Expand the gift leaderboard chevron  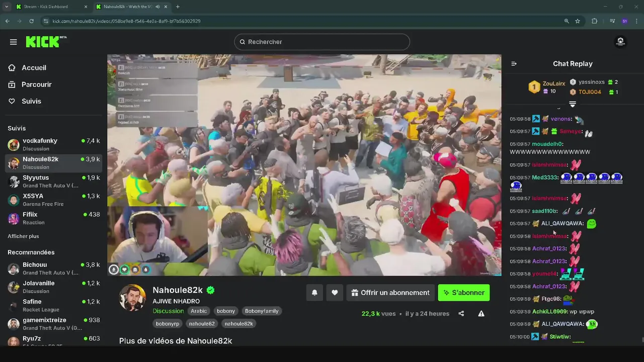(x=572, y=104)
